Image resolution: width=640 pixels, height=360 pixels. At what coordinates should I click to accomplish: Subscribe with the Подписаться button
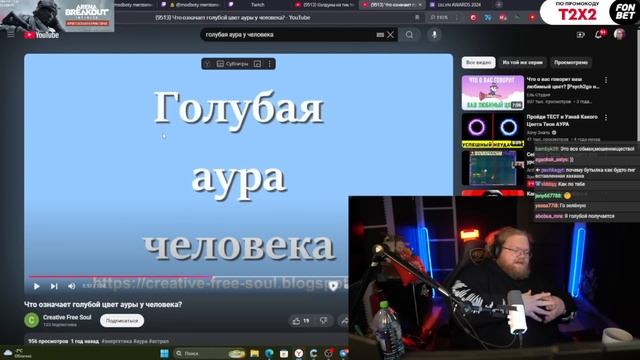tap(122, 320)
